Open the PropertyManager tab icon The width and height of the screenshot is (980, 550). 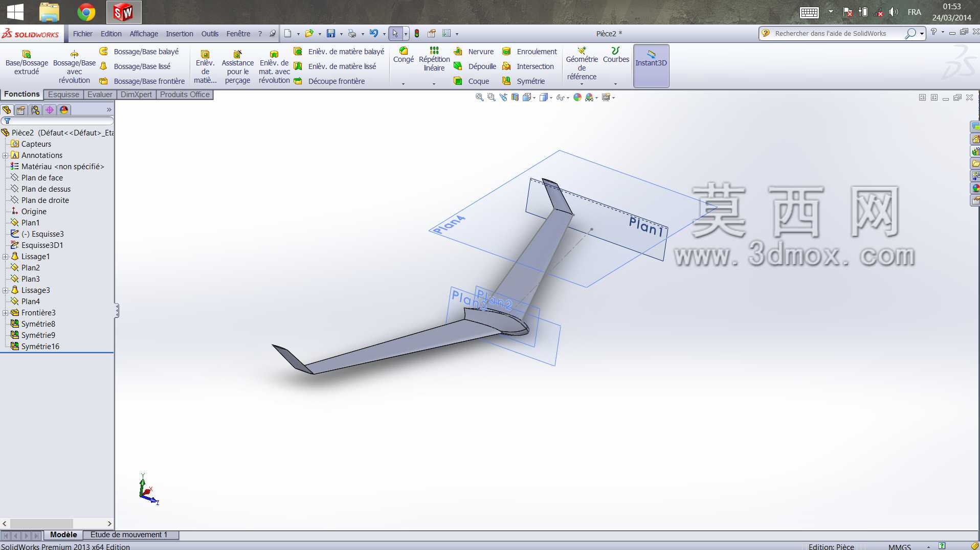click(21, 110)
